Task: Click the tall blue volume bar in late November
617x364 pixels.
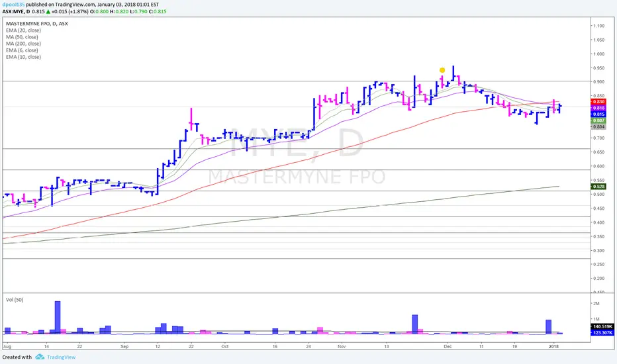Action: pyautogui.click(x=414, y=324)
